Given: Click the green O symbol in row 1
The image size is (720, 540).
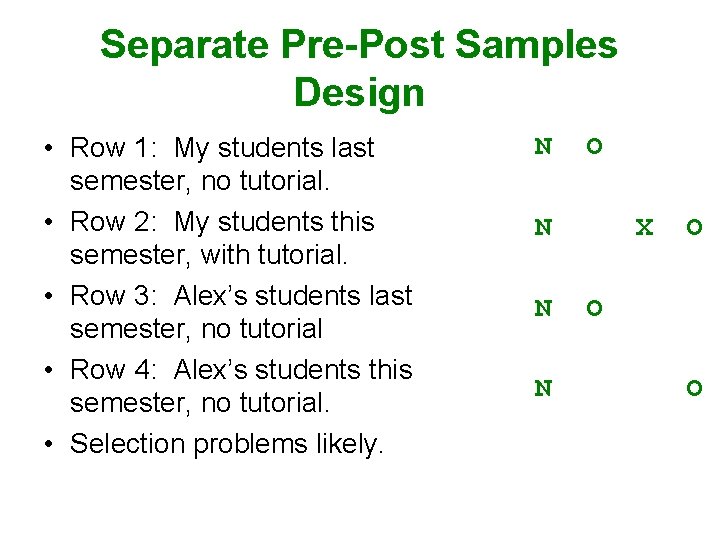Looking at the screenshot, I should tap(594, 146).
